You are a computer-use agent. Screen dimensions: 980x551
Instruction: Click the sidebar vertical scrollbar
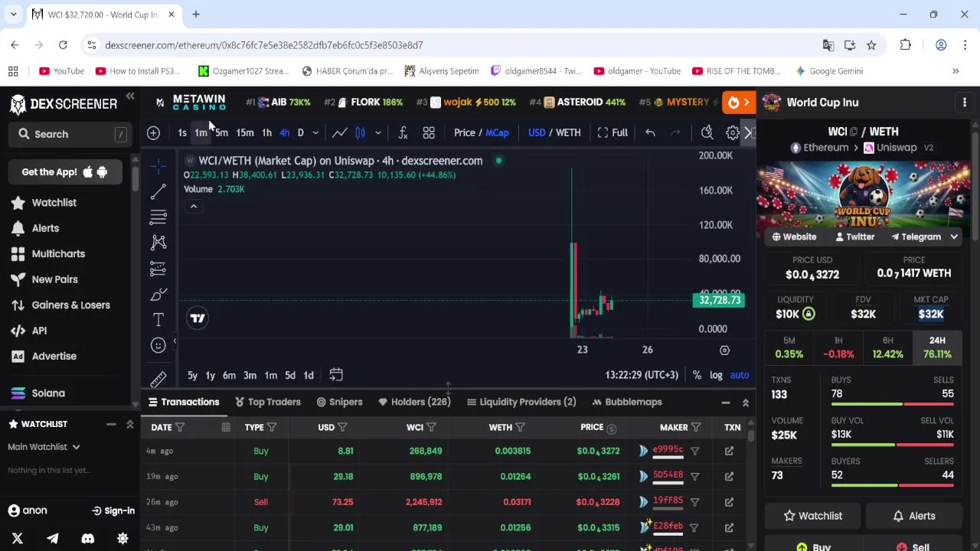pyautogui.click(x=136, y=178)
